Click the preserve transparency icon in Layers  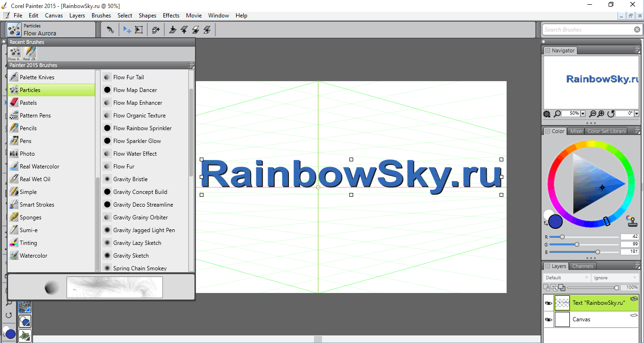click(554, 287)
